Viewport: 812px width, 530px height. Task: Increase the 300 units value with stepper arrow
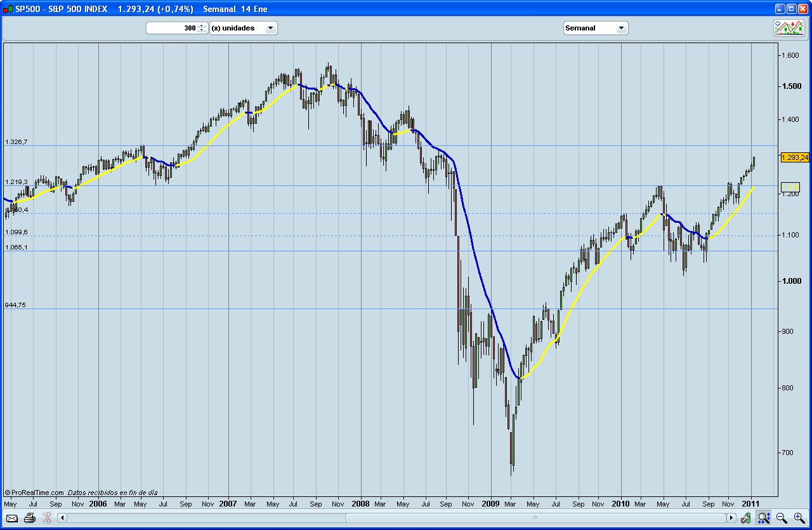(x=202, y=25)
